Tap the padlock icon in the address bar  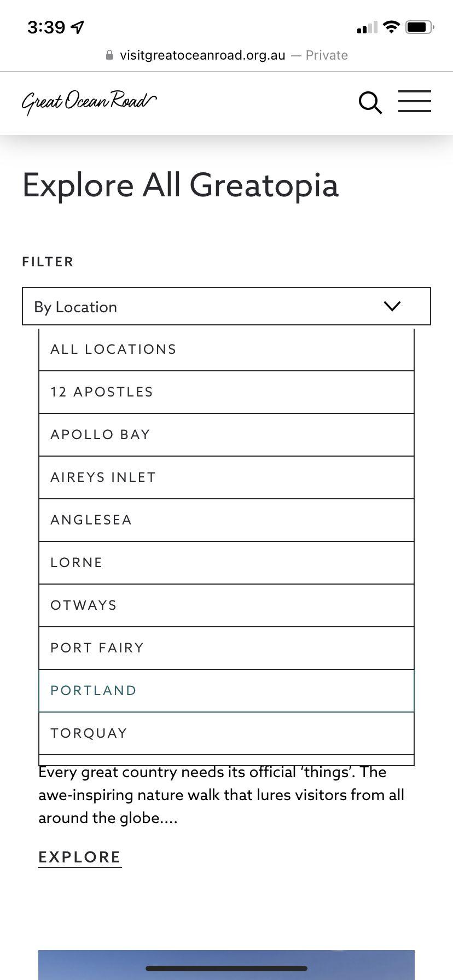(109, 55)
